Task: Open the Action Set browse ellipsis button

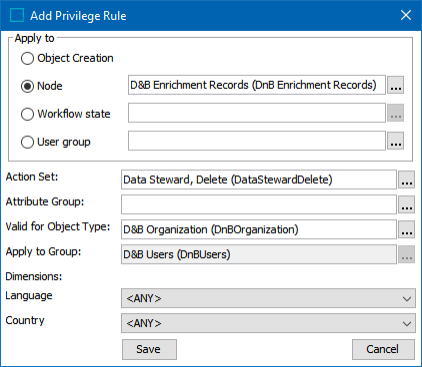Action: (406, 180)
